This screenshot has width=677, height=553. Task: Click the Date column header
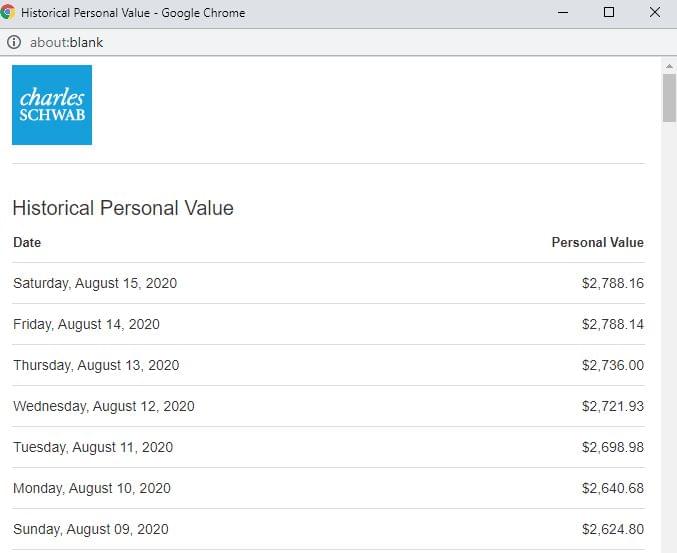pos(27,243)
